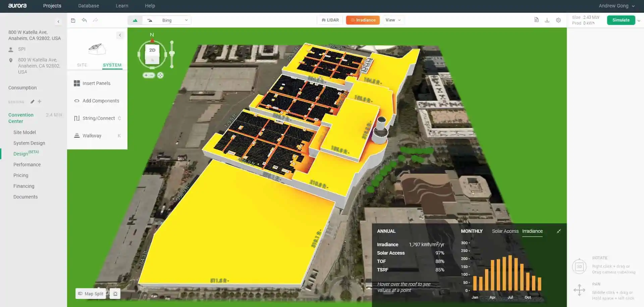Viewport: 644px width, 307px height.
Task: Collapse the system tools panel
Action: (x=120, y=35)
